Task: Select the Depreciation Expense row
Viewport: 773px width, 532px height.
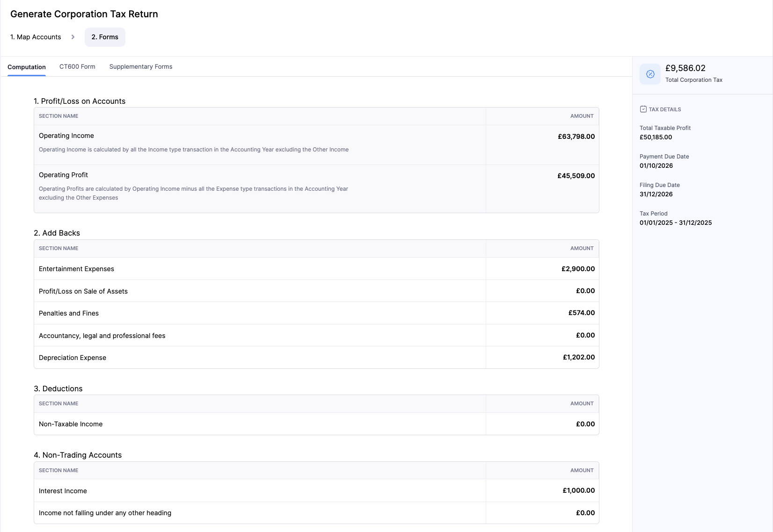Action: coord(73,358)
